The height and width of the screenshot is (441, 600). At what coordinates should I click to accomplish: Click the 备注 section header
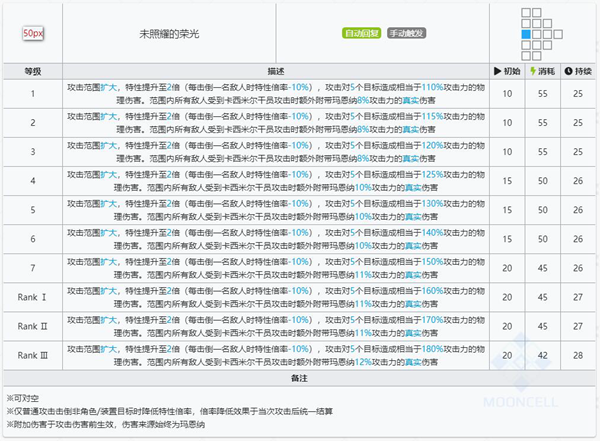(x=299, y=378)
